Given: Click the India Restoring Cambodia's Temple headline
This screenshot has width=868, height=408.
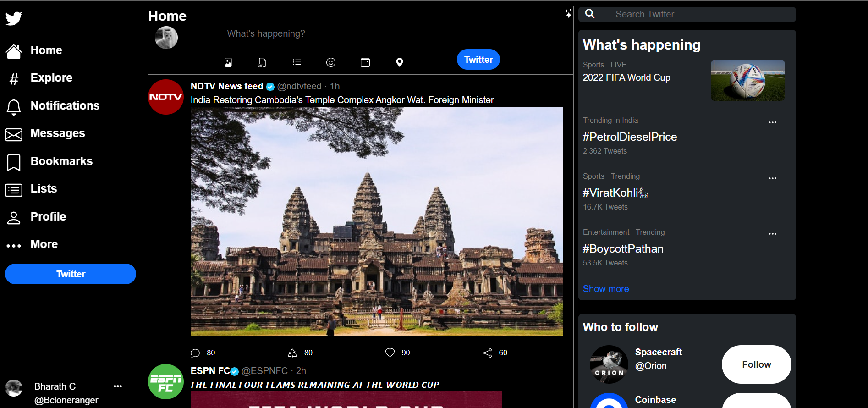Looking at the screenshot, I should [342, 100].
